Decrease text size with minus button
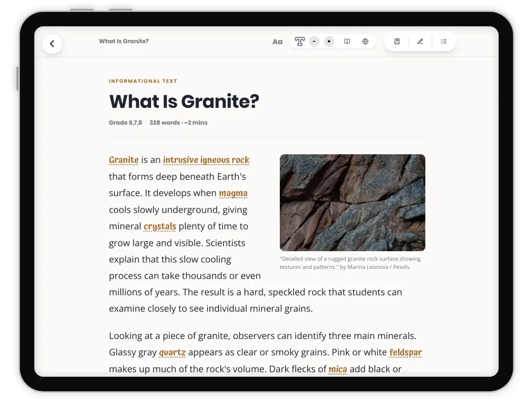 pyautogui.click(x=314, y=42)
